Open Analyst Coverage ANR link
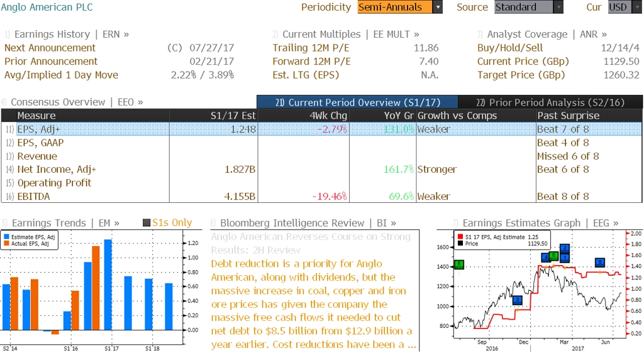The height and width of the screenshot is (353, 644). [547, 34]
